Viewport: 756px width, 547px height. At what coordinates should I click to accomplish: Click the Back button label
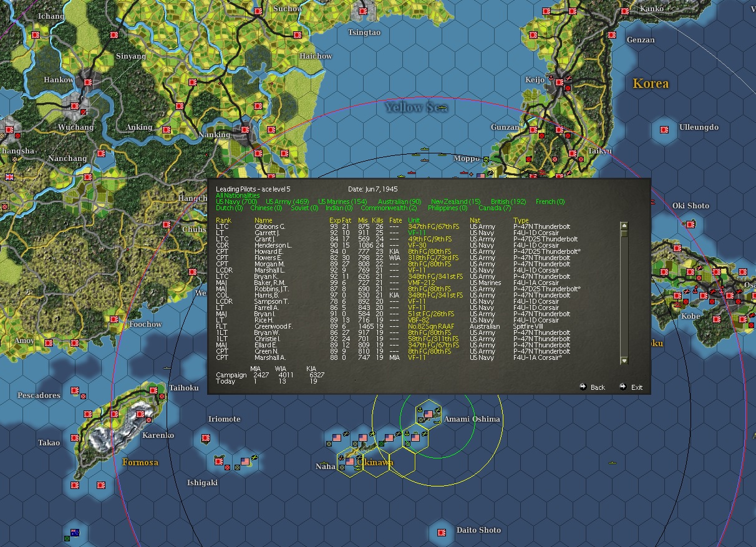[x=598, y=387]
